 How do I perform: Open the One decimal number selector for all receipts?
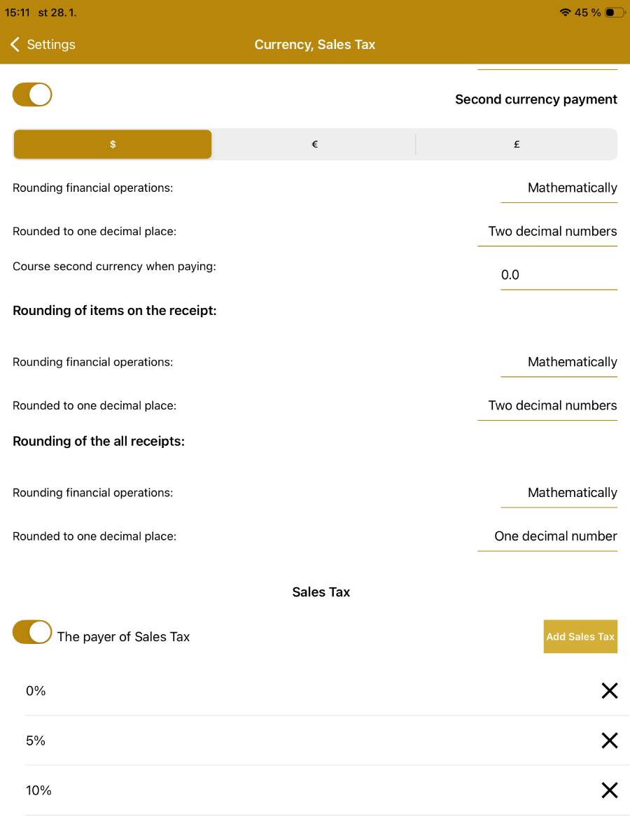[x=555, y=536]
